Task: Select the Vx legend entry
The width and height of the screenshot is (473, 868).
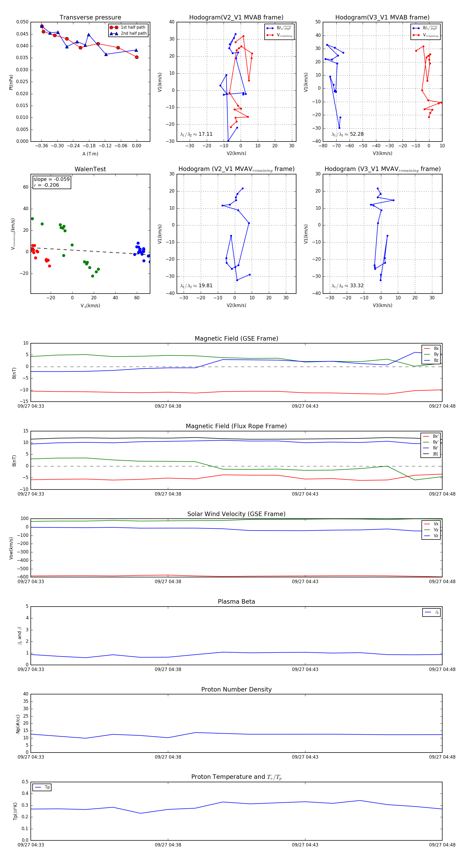Action: point(431,524)
